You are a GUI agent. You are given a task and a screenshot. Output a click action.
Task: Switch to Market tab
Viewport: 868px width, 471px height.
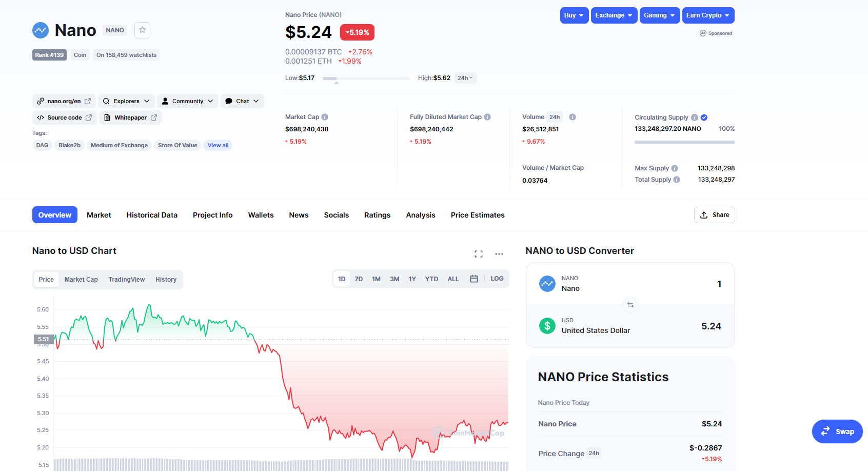point(99,215)
